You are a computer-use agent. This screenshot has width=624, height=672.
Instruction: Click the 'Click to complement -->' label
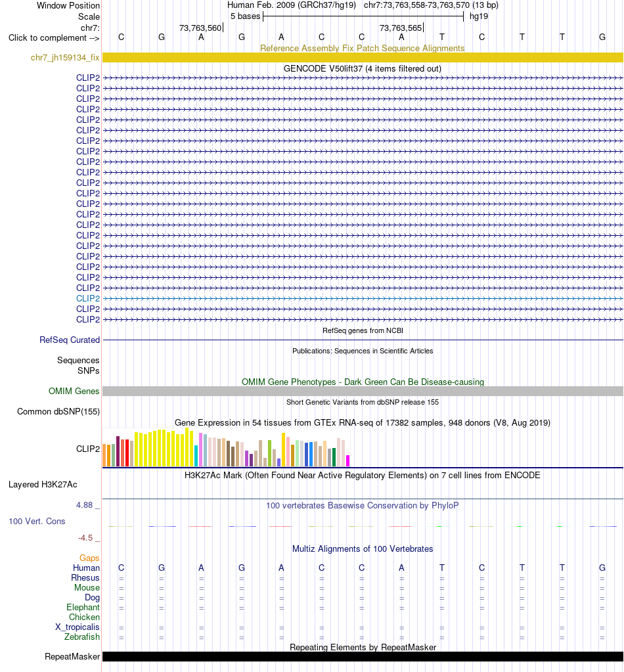point(54,37)
